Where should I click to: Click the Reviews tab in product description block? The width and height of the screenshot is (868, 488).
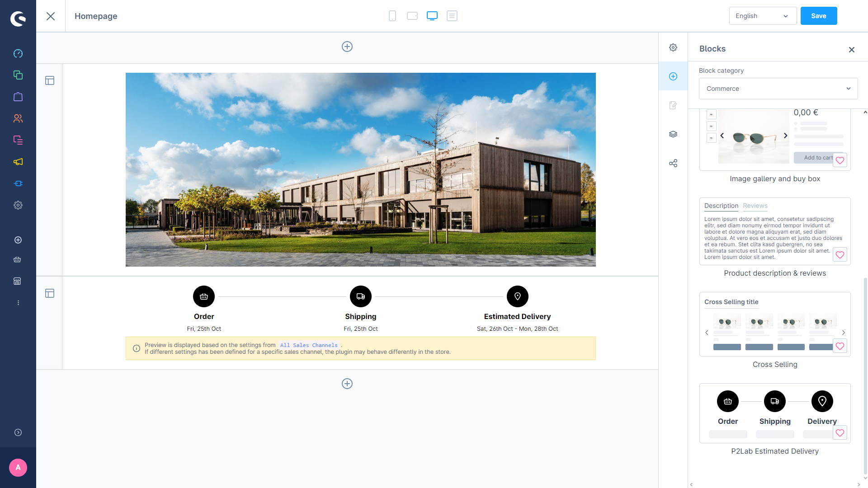pyautogui.click(x=755, y=206)
